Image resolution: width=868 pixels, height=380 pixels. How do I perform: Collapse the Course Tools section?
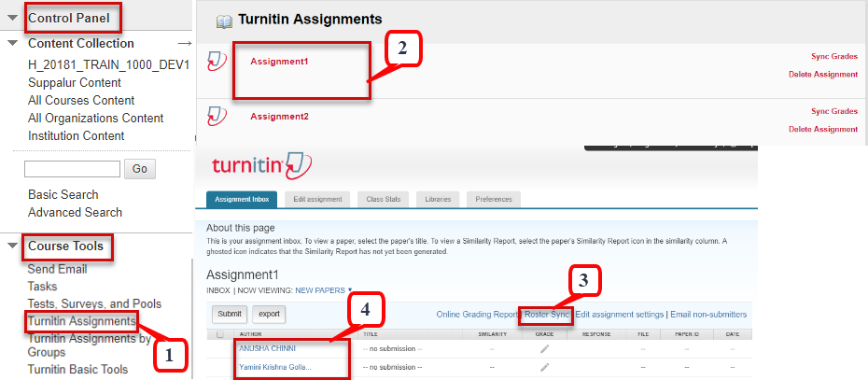point(12,247)
